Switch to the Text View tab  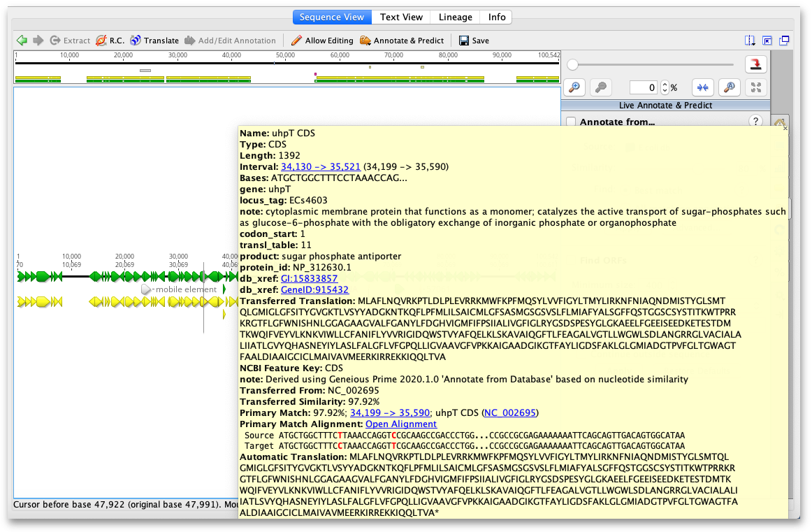click(x=401, y=17)
